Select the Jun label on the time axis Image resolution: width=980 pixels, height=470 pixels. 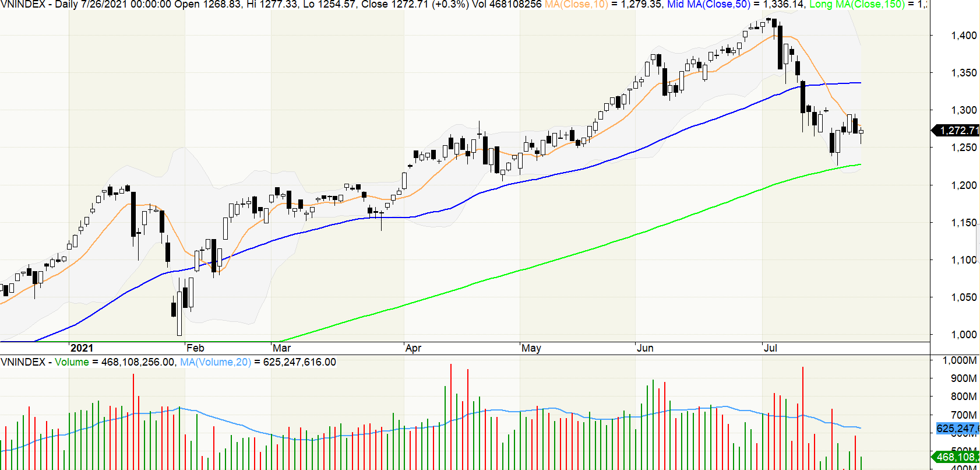point(645,348)
